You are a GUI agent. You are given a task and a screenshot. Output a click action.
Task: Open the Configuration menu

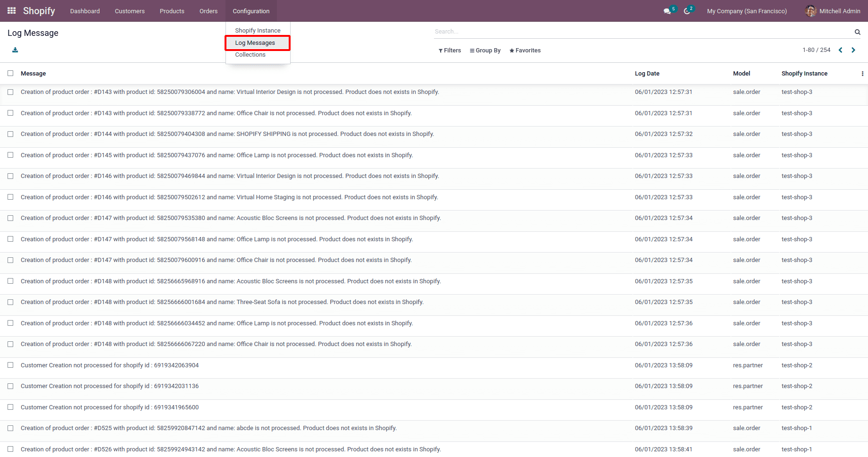[x=251, y=11]
